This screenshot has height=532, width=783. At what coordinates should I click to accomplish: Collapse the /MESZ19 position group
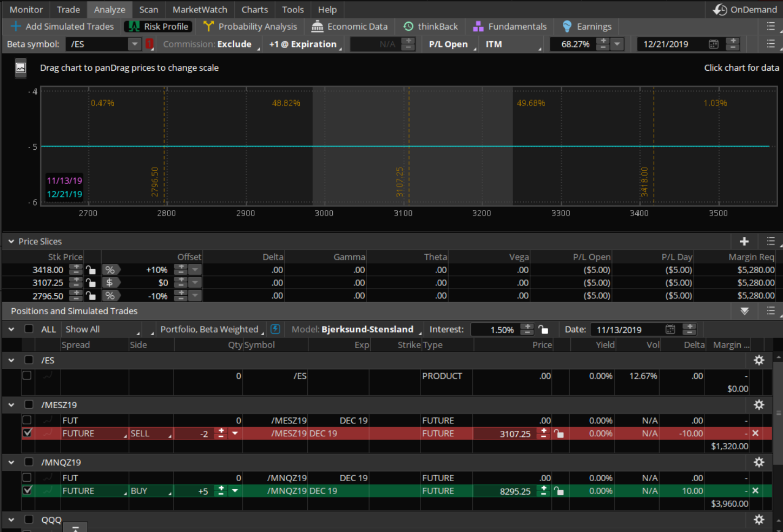tap(11, 405)
